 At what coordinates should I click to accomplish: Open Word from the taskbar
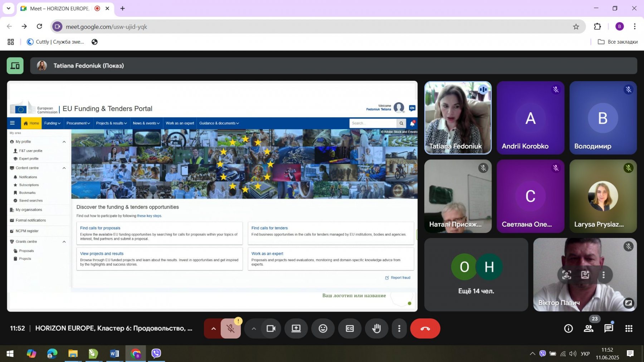pos(114,354)
